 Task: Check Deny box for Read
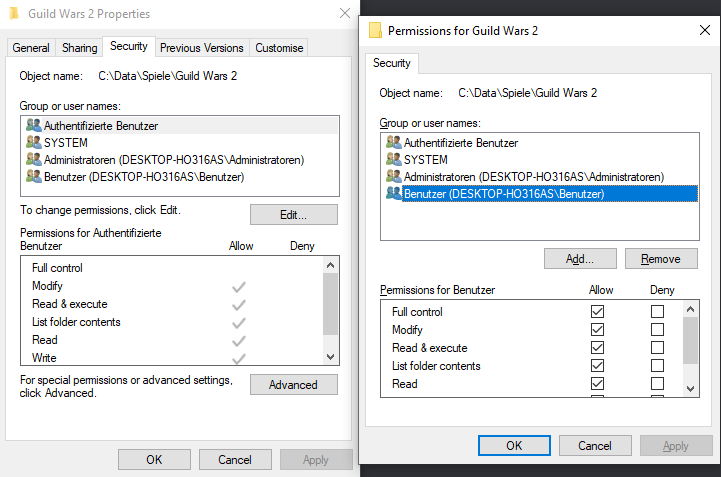(x=658, y=383)
